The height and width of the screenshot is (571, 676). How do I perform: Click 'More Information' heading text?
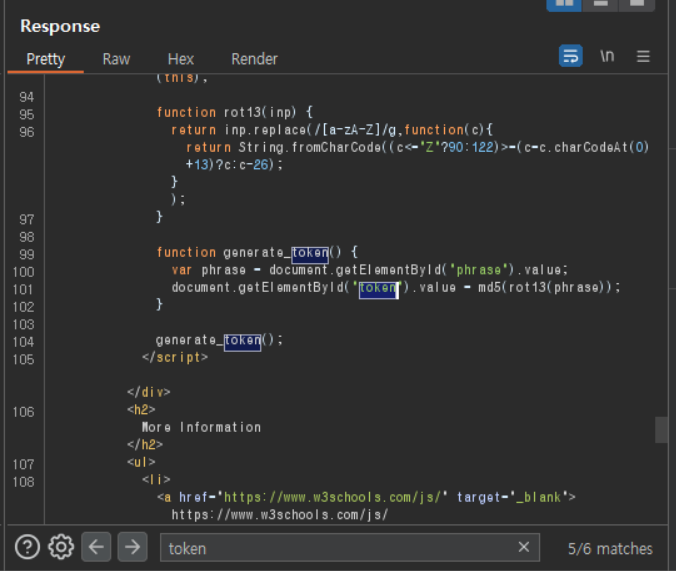[201, 427]
